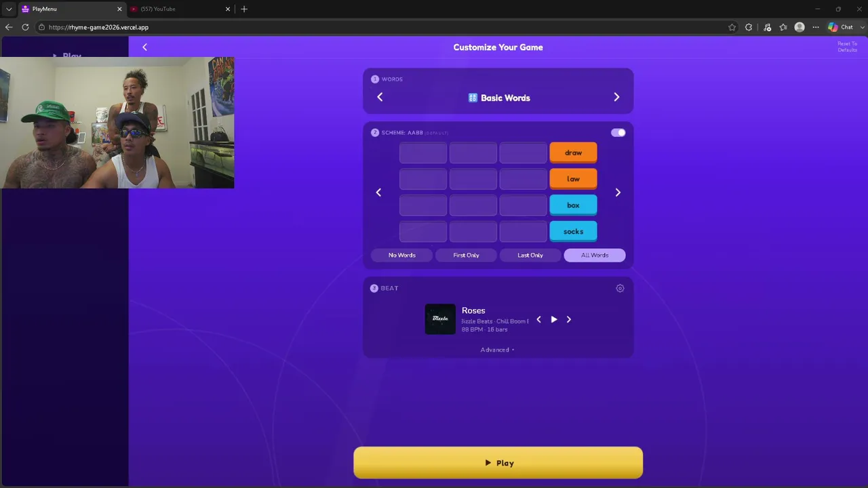The height and width of the screenshot is (488, 868).
Task: Toggle the rhyme scheme switch
Action: [618, 133]
